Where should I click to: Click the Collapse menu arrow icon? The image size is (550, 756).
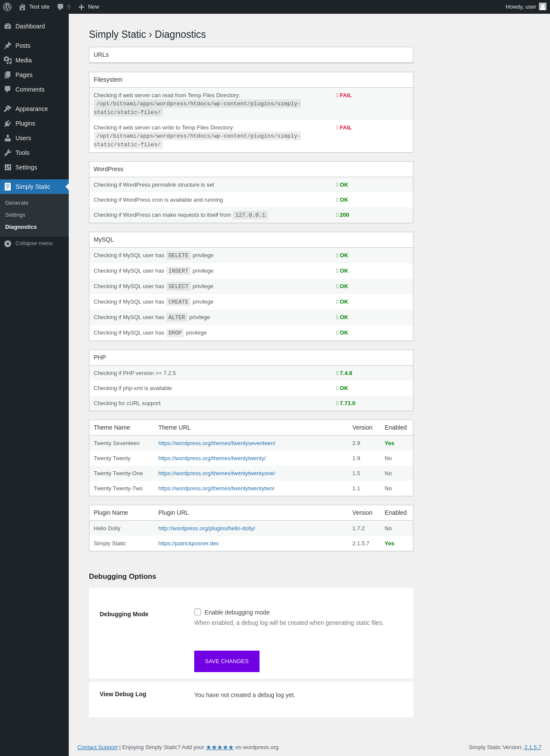click(8, 244)
